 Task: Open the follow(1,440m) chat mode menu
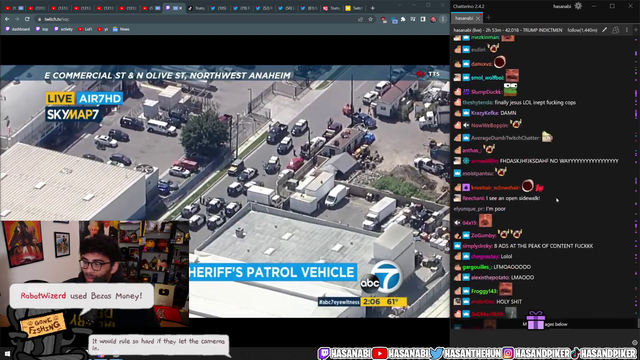tap(582, 30)
